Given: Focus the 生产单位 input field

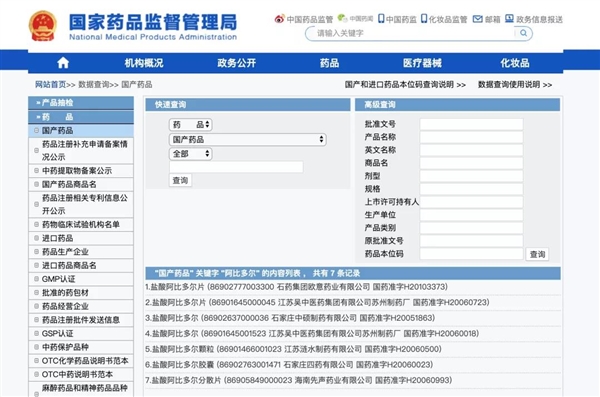Looking at the screenshot, I should click(x=471, y=215).
